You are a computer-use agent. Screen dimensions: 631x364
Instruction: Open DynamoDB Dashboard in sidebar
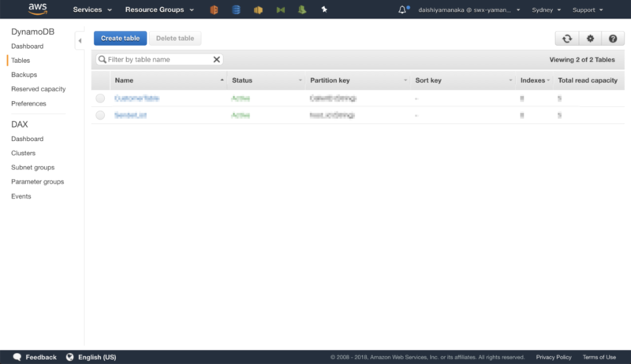pyautogui.click(x=28, y=46)
